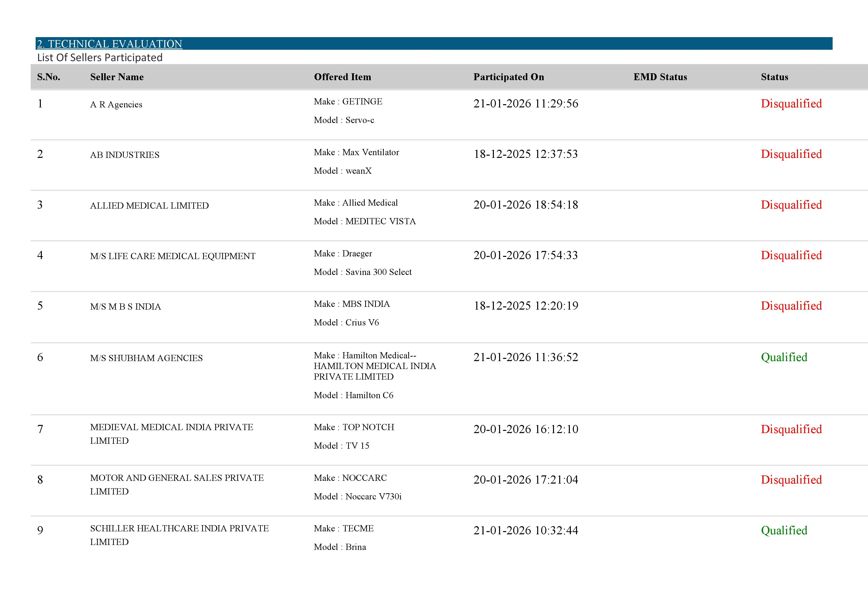Click the timestamp '20-01-2026 16:12:10'
The width and height of the screenshot is (868, 614).
pyautogui.click(x=526, y=429)
